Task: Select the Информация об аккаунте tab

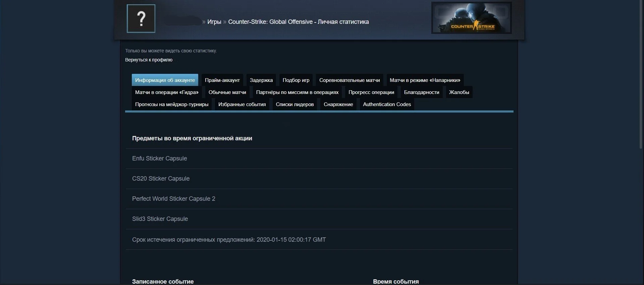Action: [165, 80]
